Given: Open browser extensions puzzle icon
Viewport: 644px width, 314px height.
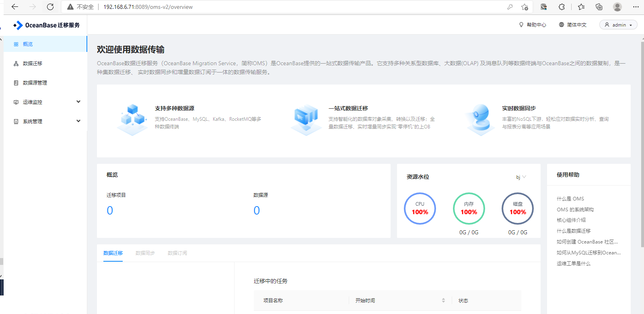Looking at the screenshot, I should pos(562,7).
